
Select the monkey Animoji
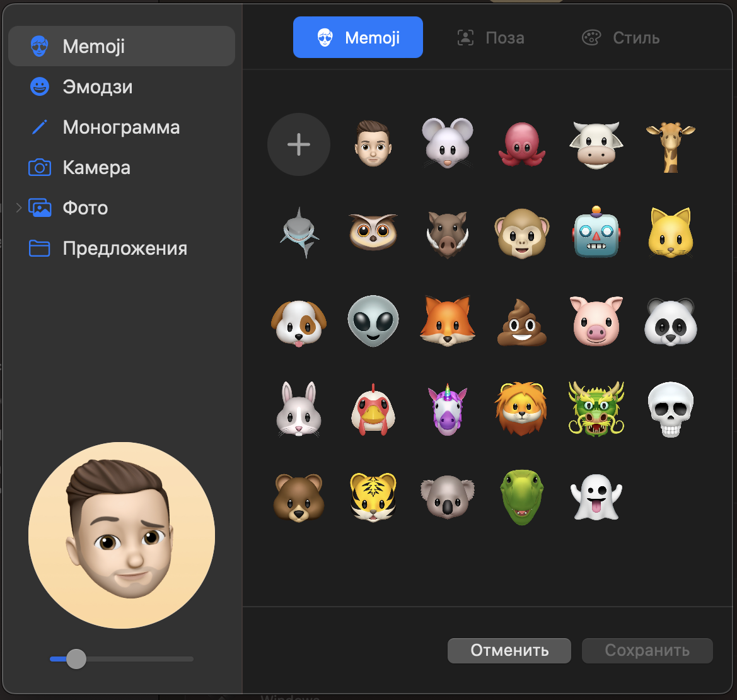521,233
